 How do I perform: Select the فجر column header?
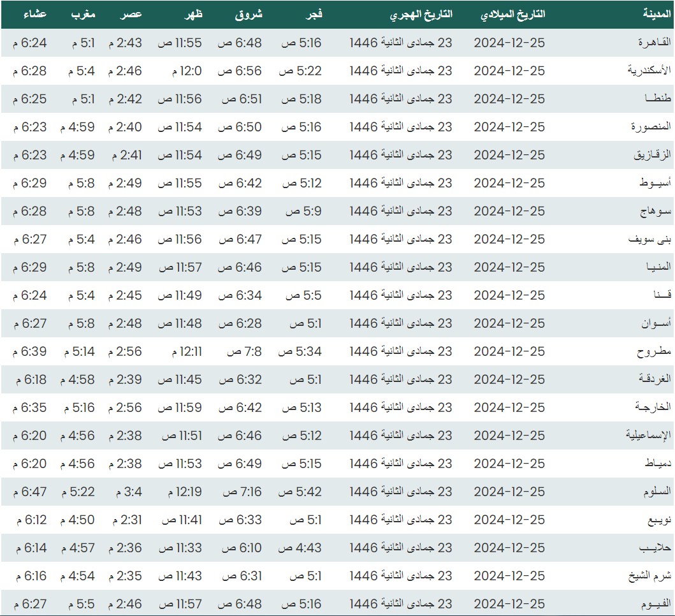click(314, 14)
